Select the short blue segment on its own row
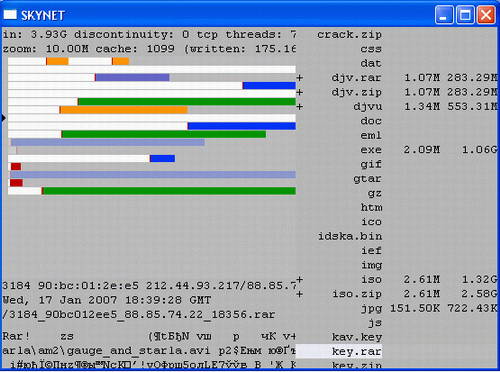This screenshot has width=500, height=372. (x=163, y=158)
